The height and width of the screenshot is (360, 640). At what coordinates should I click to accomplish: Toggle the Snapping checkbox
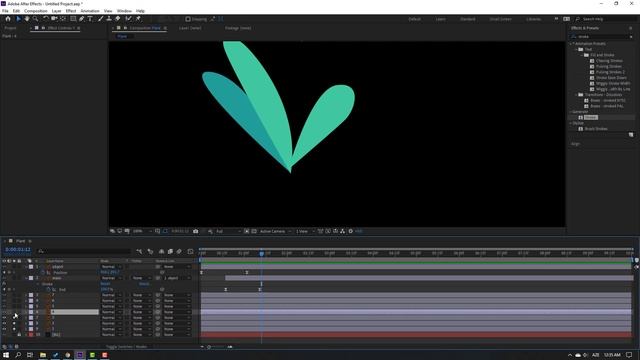(188, 19)
